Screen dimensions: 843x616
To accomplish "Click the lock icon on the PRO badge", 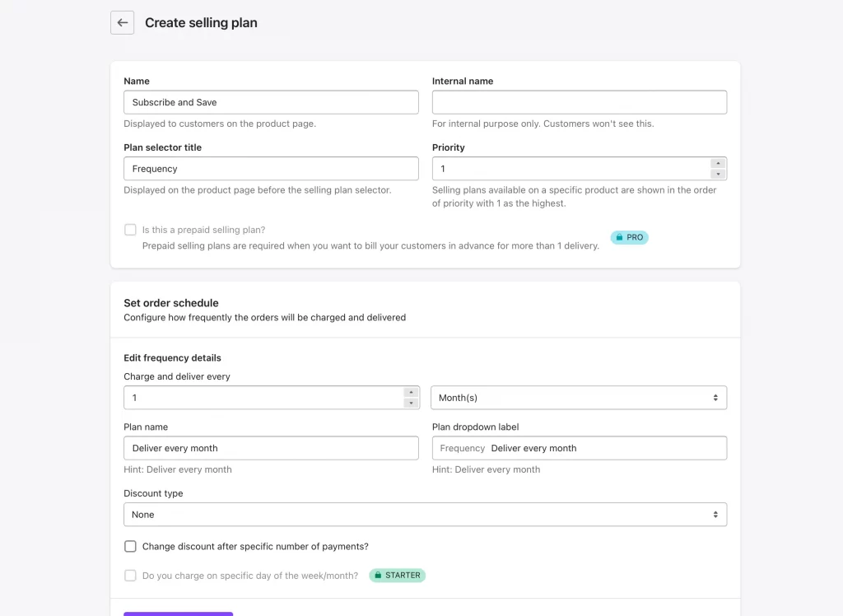I will click(621, 237).
